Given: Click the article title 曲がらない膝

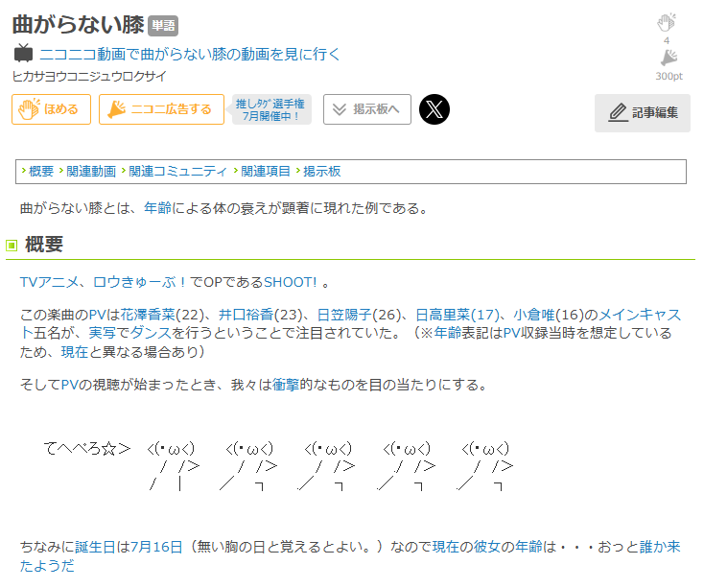Looking at the screenshot, I should [78, 24].
